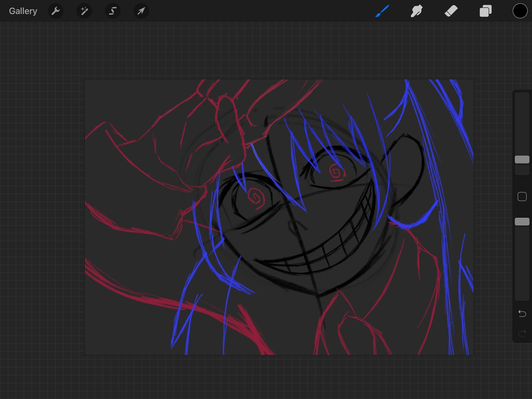Open eraser brush settings
The image size is (532, 399).
(x=451, y=11)
